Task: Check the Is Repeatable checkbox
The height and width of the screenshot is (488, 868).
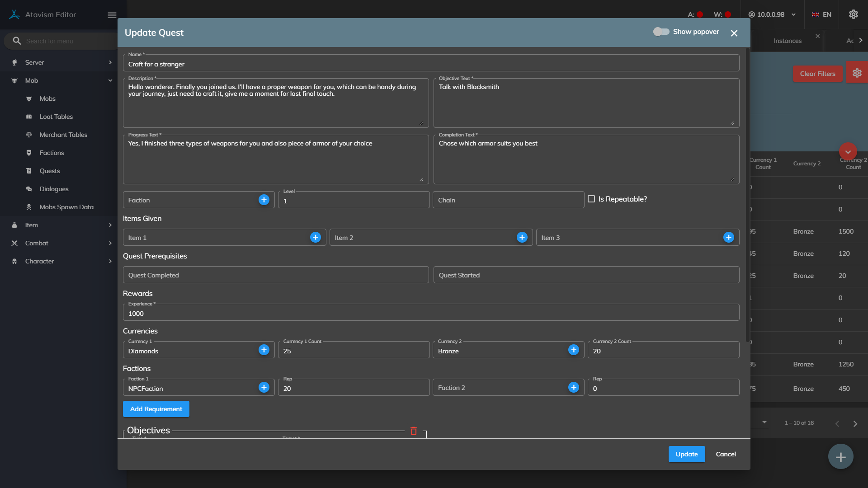Action: point(591,199)
